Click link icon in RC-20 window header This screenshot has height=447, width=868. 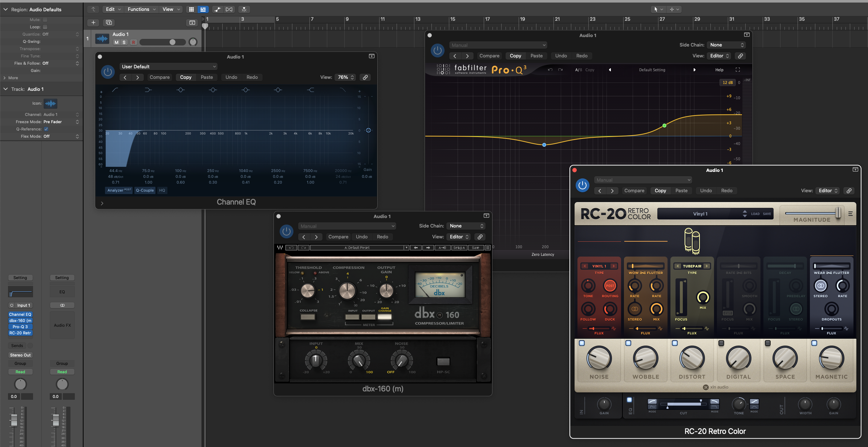[849, 191]
